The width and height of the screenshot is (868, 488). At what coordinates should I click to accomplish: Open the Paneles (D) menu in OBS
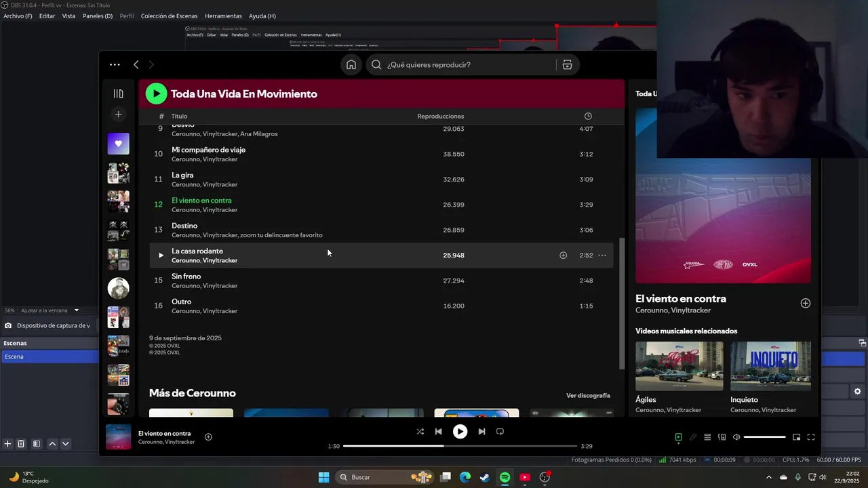pyautogui.click(x=98, y=16)
